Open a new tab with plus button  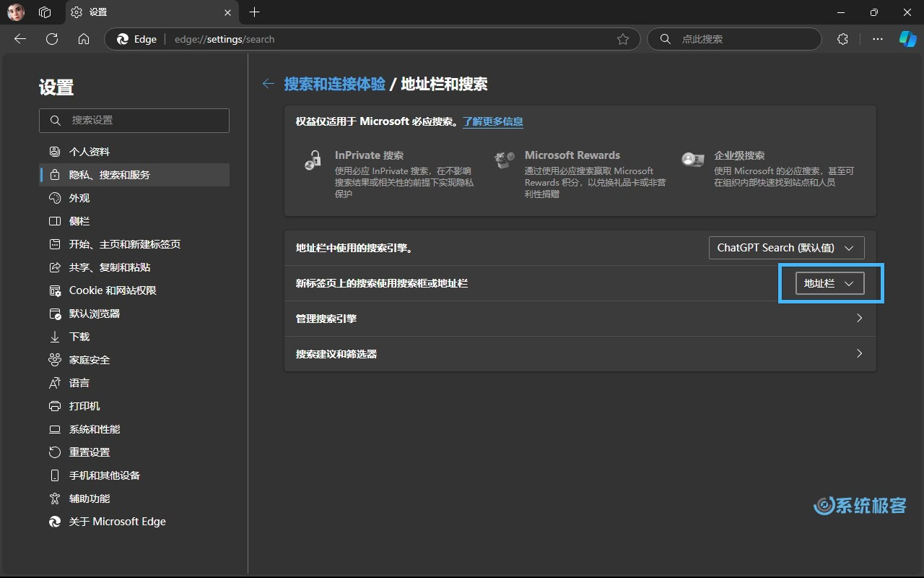coord(254,12)
